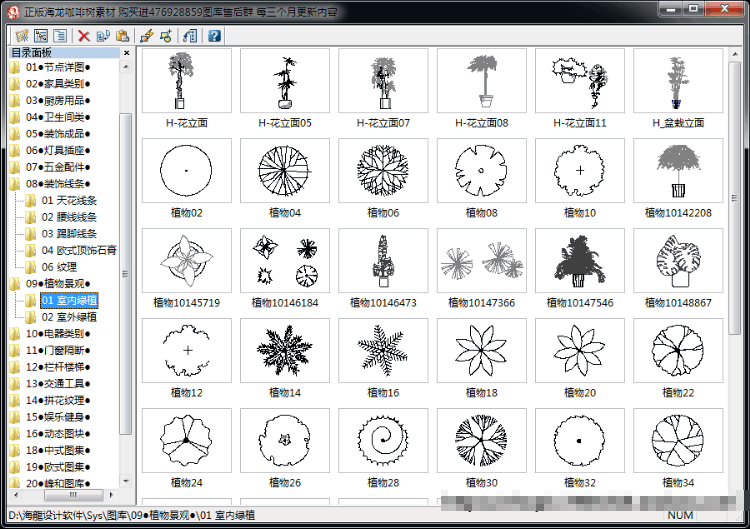Click the tree panel scroll-up arrow
The width and height of the screenshot is (750, 529).
pyautogui.click(x=126, y=67)
